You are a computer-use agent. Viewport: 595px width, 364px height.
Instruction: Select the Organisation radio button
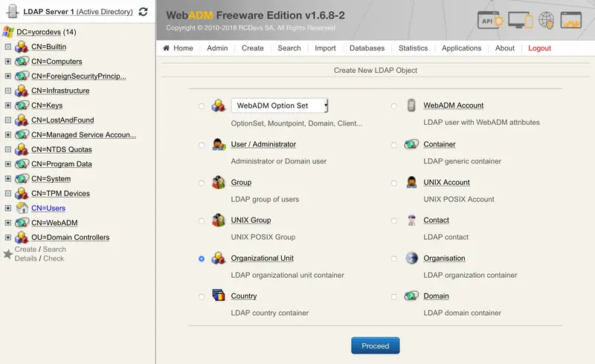394,259
